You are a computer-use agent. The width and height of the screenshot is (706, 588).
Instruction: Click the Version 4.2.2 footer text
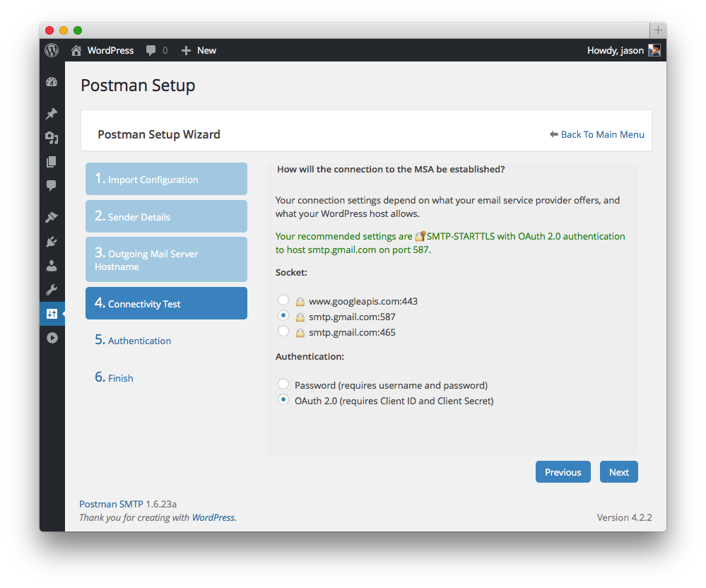(x=624, y=517)
